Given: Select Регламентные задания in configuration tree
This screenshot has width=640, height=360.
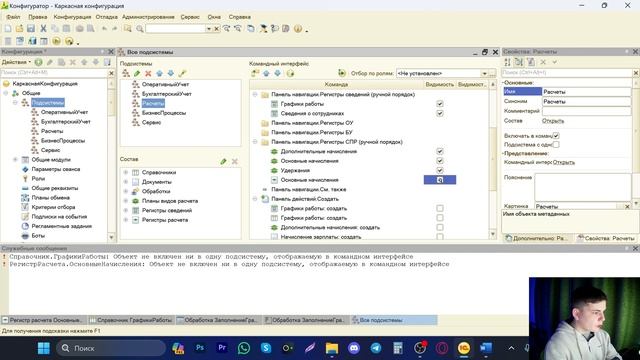Looking at the screenshot, I should coord(62,226).
